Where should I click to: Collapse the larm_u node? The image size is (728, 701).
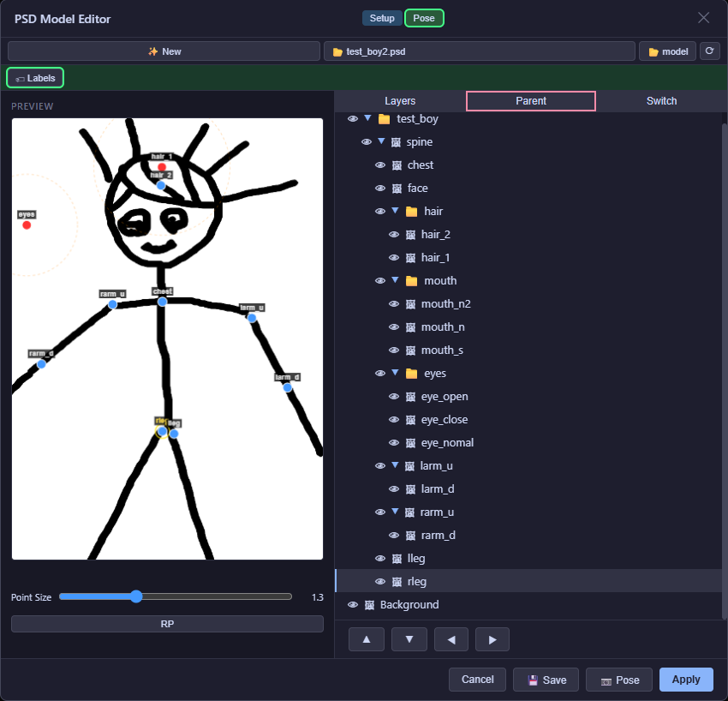click(x=395, y=465)
